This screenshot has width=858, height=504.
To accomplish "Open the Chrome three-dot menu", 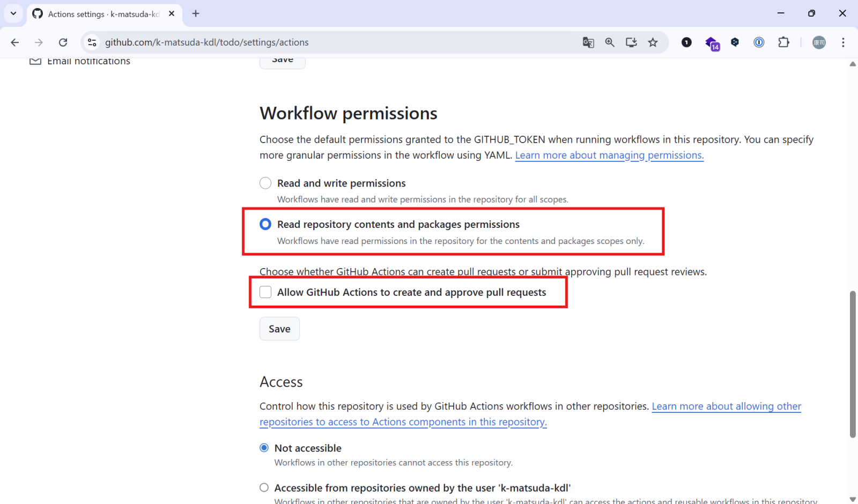I will tap(843, 42).
